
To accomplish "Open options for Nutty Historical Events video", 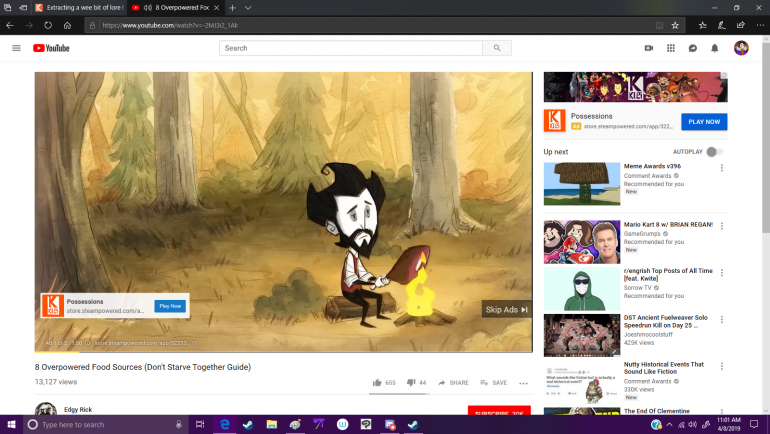I will point(722,366).
